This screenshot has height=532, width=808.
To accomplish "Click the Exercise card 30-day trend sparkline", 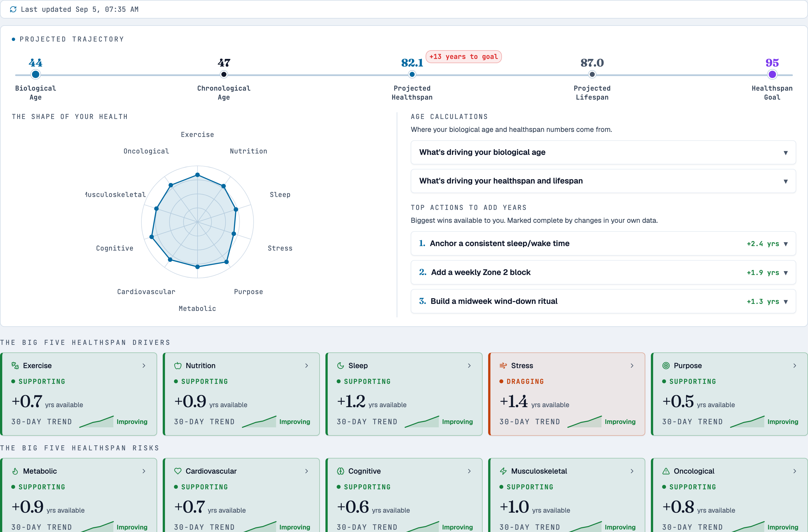I will (x=97, y=422).
